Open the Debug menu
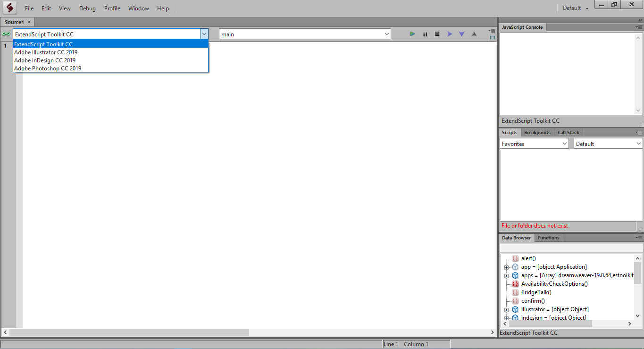The height and width of the screenshot is (349, 644). click(x=87, y=8)
